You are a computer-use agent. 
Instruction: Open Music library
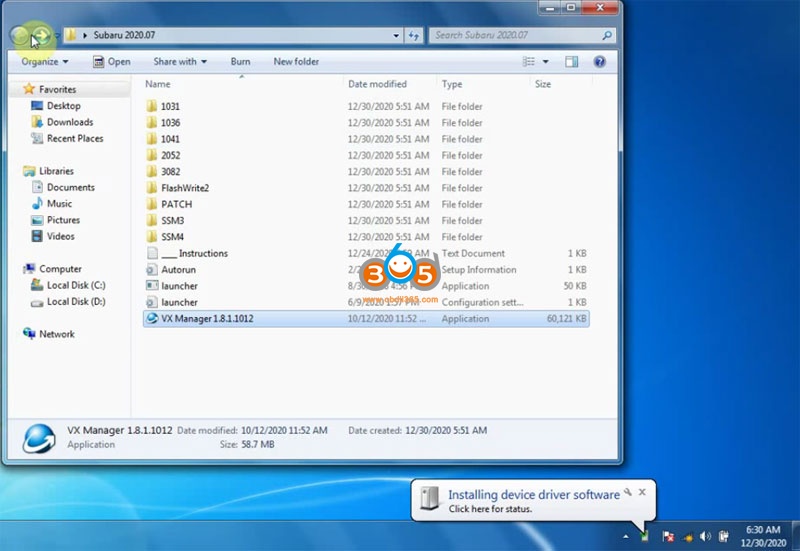click(x=52, y=204)
